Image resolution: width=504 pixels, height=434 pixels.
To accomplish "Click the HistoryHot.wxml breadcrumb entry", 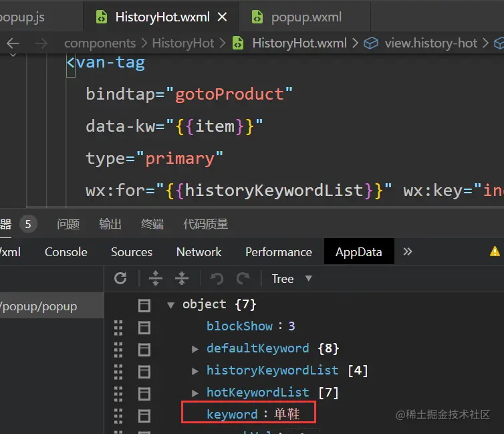I will coord(299,43).
